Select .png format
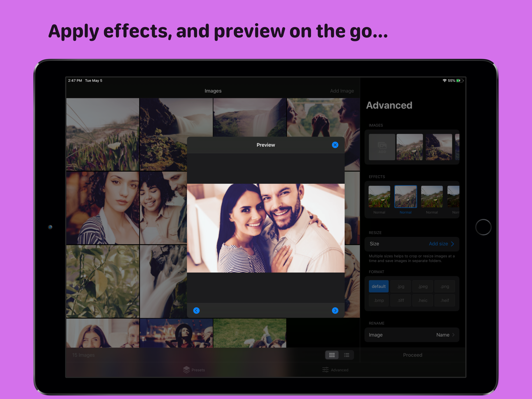This screenshot has height=399, width=532. pyautogui.click(x=445, y=286)
